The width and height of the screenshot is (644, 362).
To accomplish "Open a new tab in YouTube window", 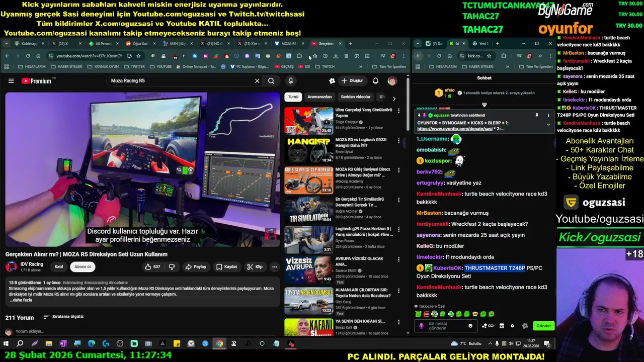I will (351, 44).
